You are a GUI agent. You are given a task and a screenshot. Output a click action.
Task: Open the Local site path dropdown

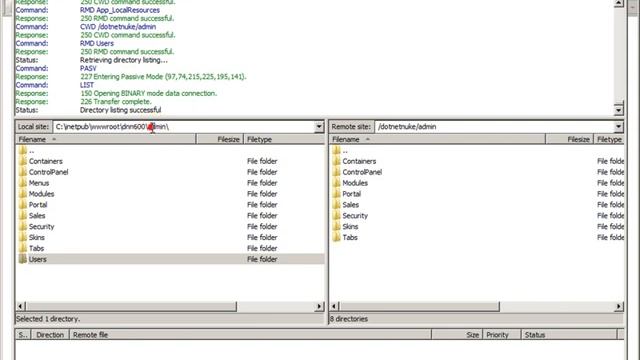[x=319, y=127]
